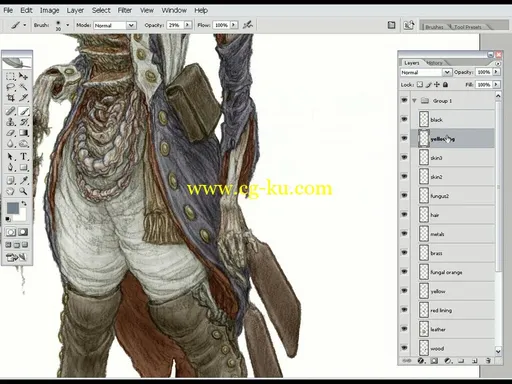
Task: Hide the brass layer
Action: 404,252
